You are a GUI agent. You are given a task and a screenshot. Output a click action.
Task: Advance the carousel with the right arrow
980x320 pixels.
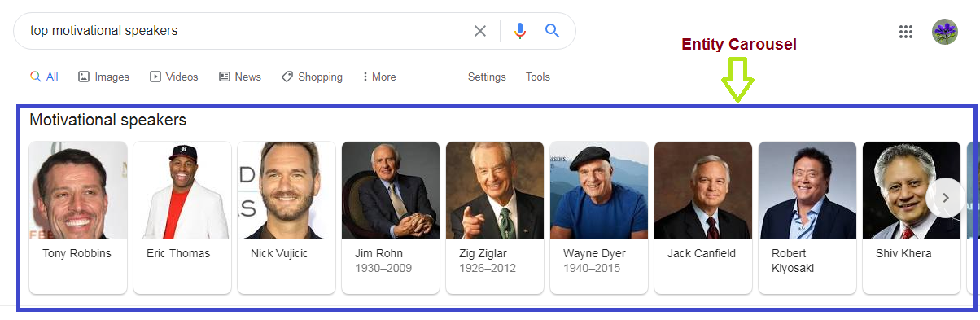pos(945,198)
